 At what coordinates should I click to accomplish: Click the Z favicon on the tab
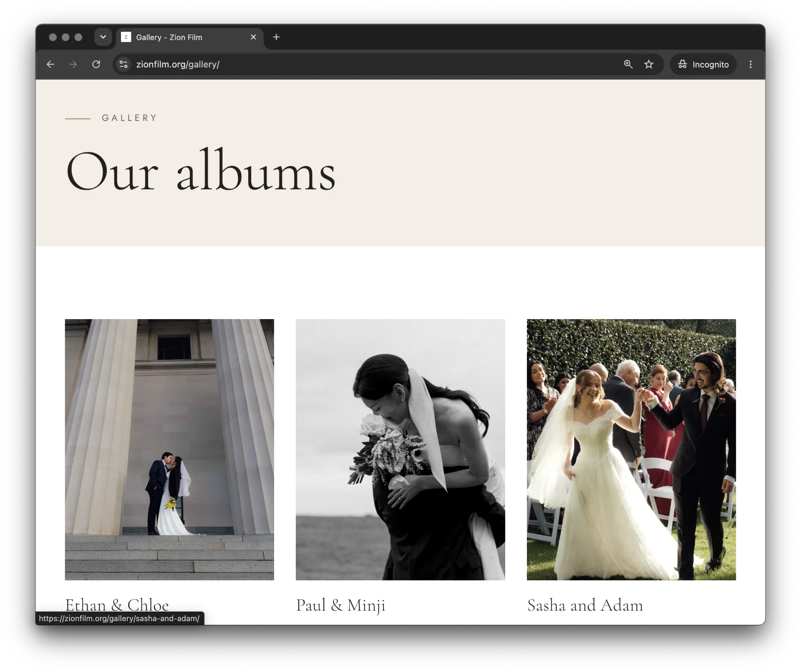(x=126, y=37)
